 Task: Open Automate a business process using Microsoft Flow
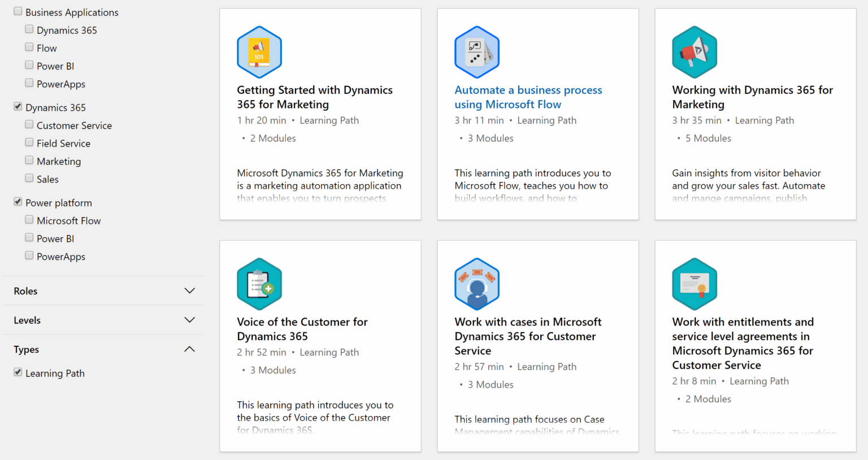coord(528,97)
